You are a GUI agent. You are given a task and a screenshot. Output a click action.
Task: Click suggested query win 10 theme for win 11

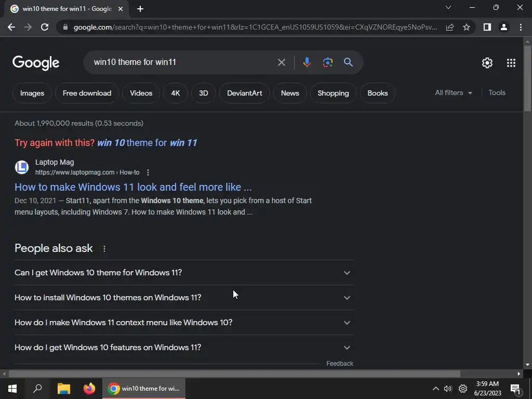tap(147, 143)
